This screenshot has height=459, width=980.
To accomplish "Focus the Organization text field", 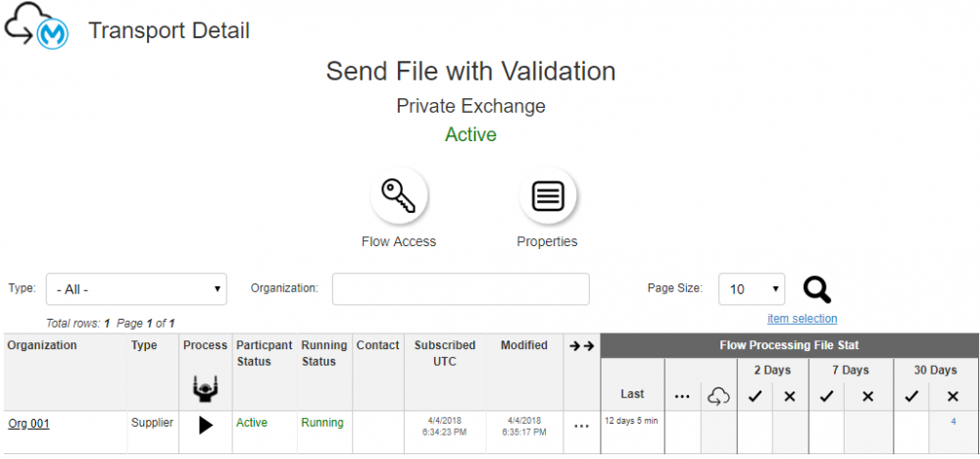I will click(461, 289).
